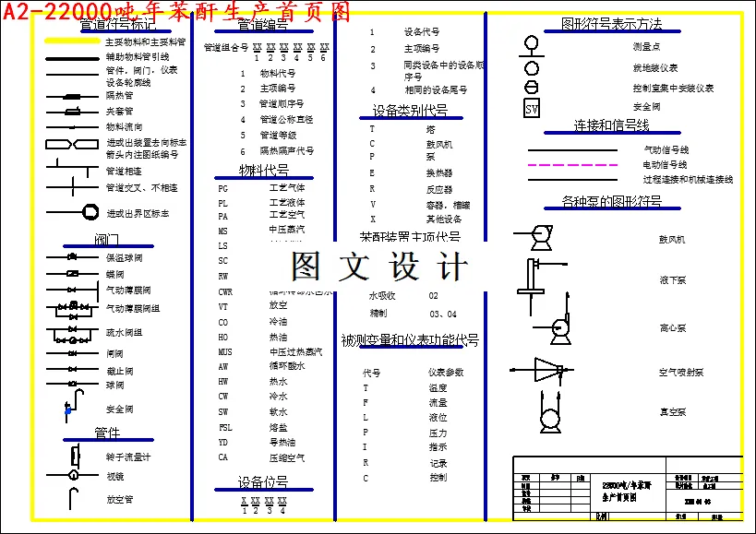Click the SW control-room instrument symbol
756x534 pixels.
point(531,109)
